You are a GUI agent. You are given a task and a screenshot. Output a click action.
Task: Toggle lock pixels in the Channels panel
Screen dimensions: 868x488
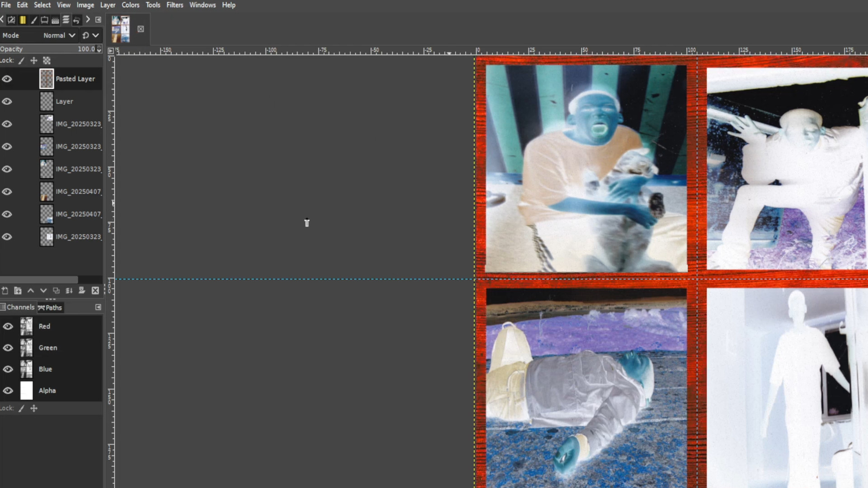[21, 408]
